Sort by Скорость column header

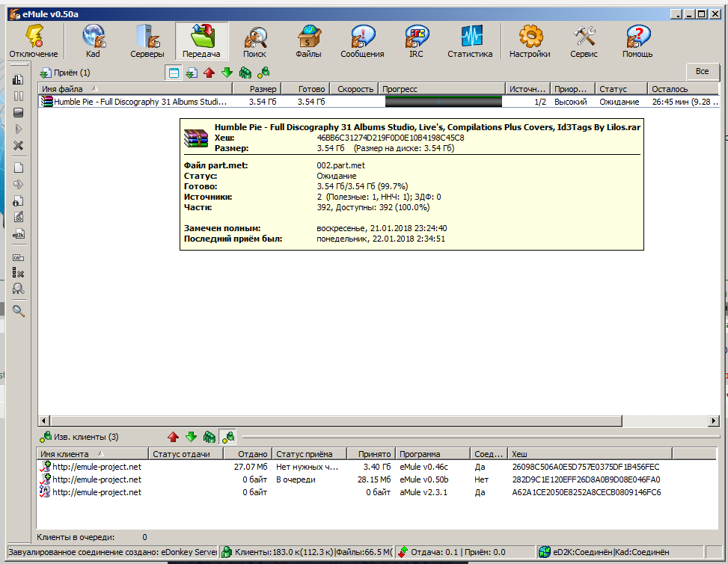pyautogui.click(x=354, y=89)
